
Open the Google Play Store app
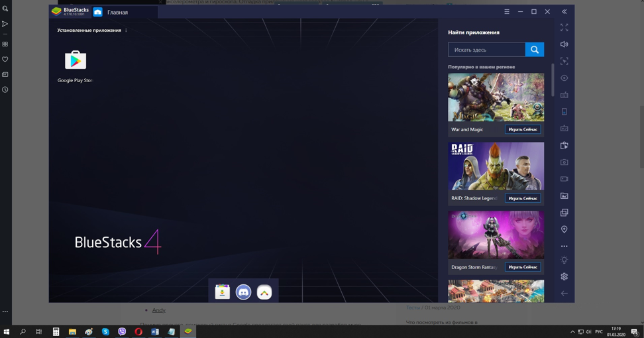pos(75,61)
